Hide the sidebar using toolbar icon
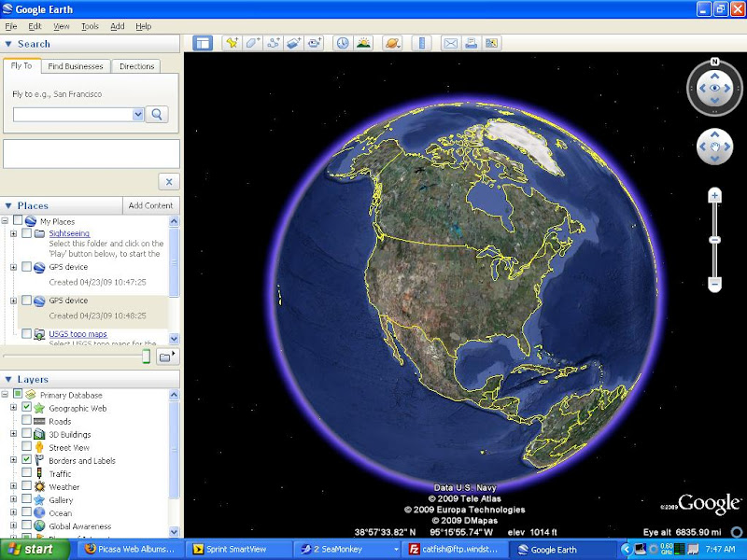This screenshot has height=560, width=747. pos(203,43)
